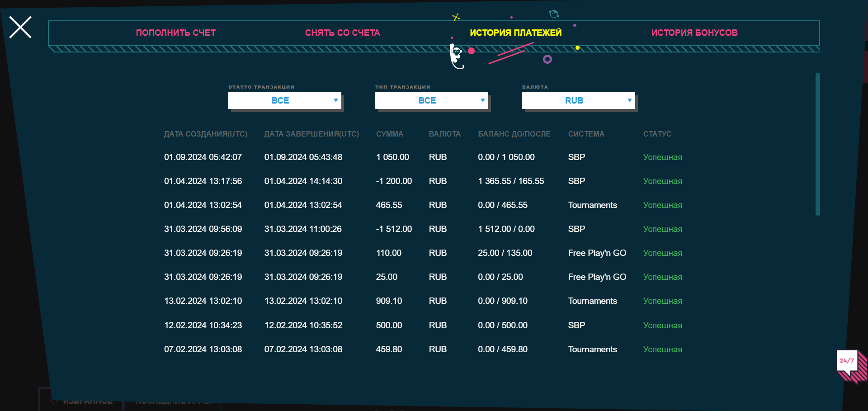Viewport: 868px width, 411px height.
Task: Click the amount 25.00
Action: 387,277
